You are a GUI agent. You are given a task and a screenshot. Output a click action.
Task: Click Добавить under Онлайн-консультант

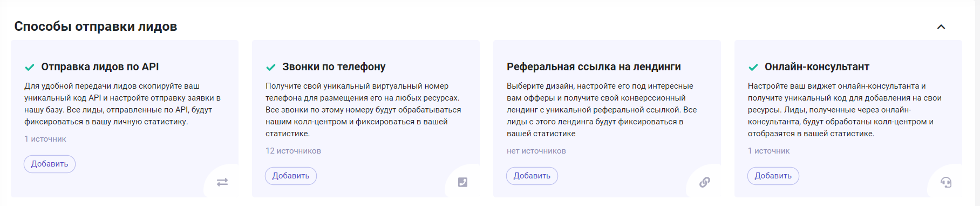(773, 176)
